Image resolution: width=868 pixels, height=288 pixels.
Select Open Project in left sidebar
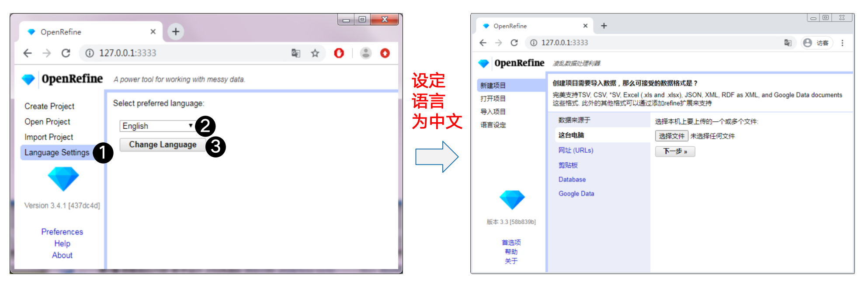click(x=47, y=122)
